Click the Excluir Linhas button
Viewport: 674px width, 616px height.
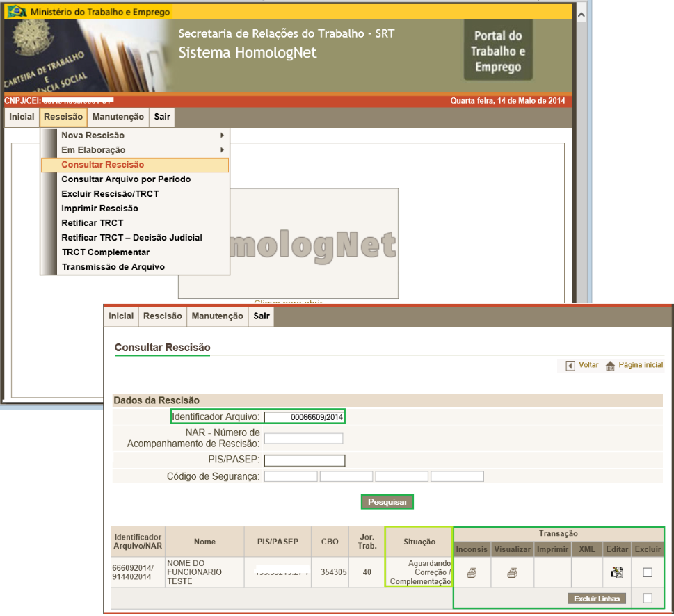point(597,599)
